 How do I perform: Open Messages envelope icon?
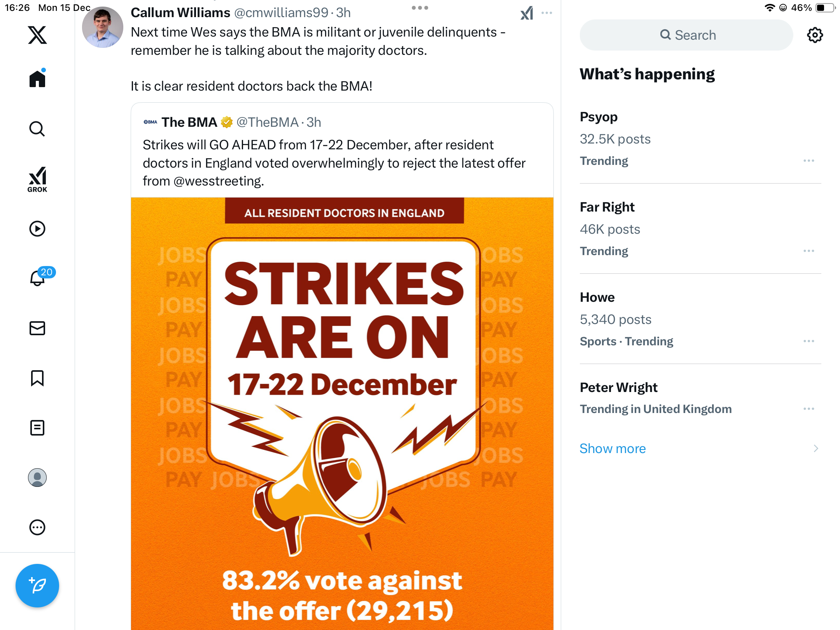tap(37, 328)
